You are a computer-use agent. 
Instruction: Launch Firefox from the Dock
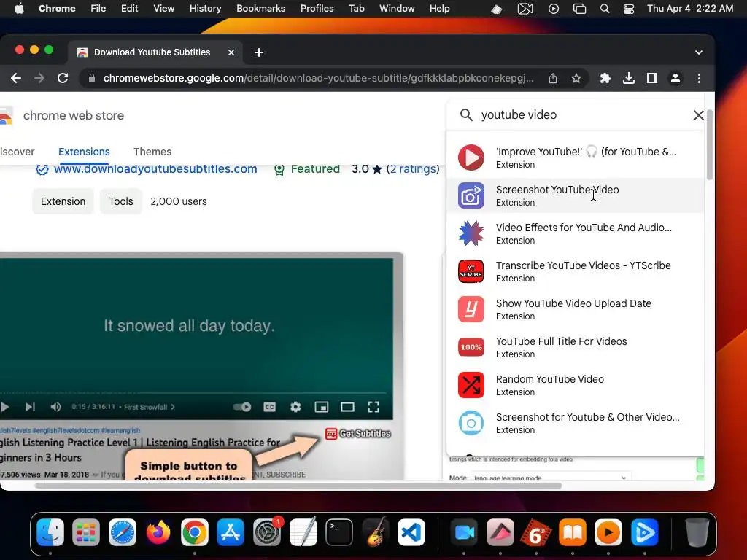coord(158,532)
